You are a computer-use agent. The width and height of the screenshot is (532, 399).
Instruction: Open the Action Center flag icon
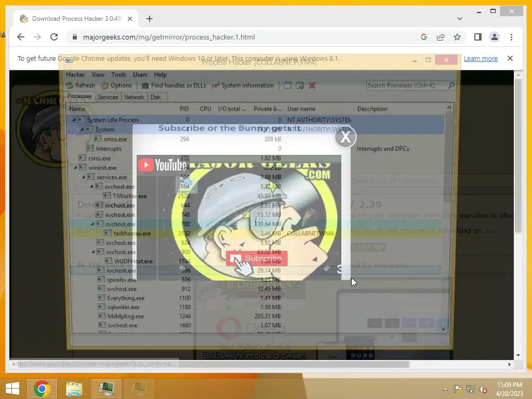click(x=458, y=389)
